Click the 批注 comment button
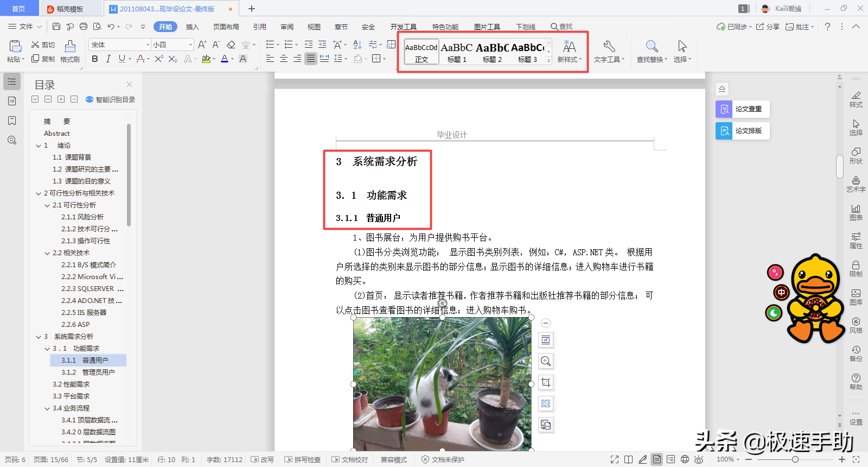Image resolution: width=868 pixels, height=467 pixels. [x=799, y=27]
